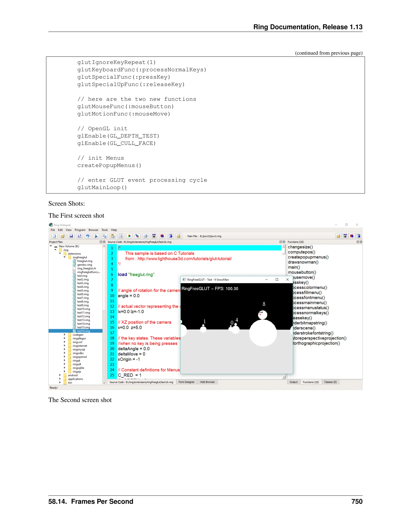Open the Browser menu
This screenshot has height=532, width=411.
[94, 230]
